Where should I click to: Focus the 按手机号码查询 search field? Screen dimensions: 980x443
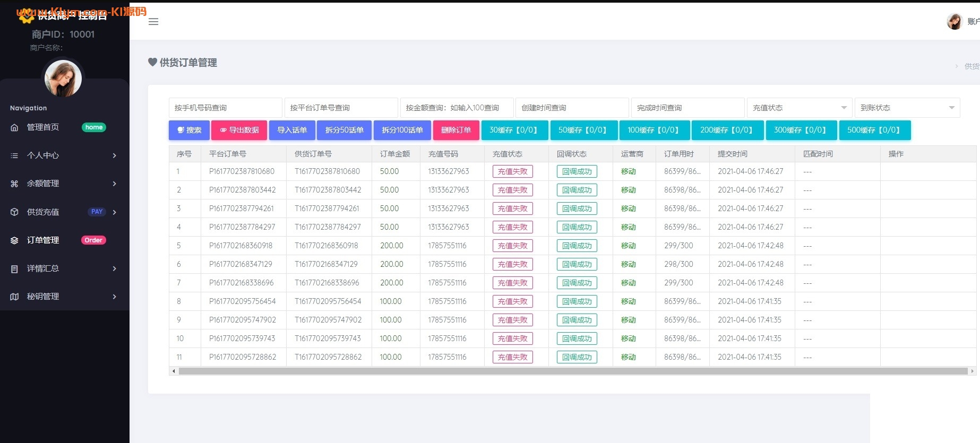coord(225,108)
